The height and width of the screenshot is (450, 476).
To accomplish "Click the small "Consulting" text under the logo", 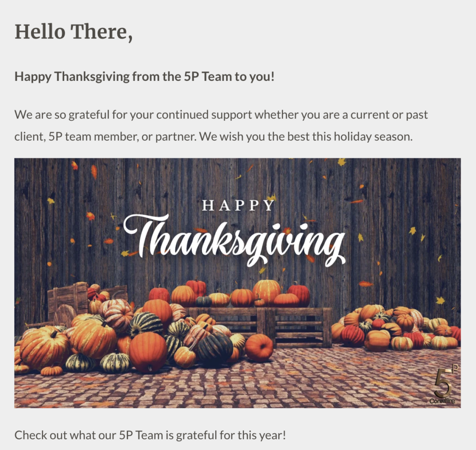I will click(x=443, y=401).
